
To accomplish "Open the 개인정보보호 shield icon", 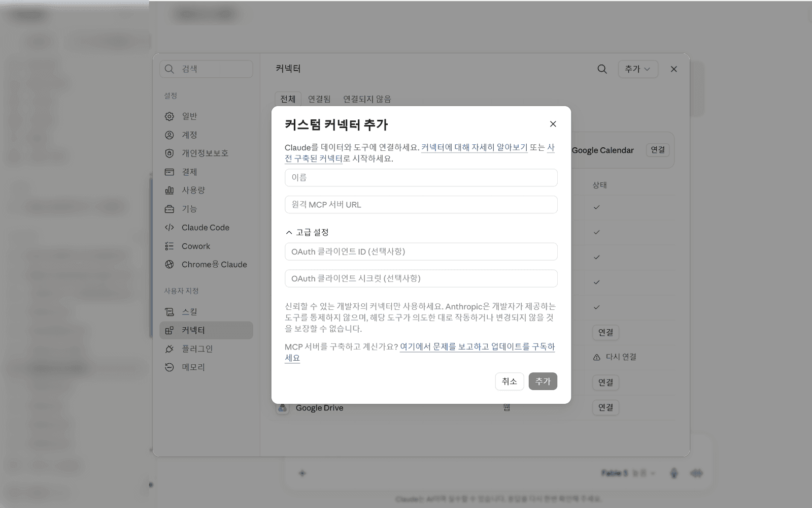I will pyautogui.click(x=170, y=153).
